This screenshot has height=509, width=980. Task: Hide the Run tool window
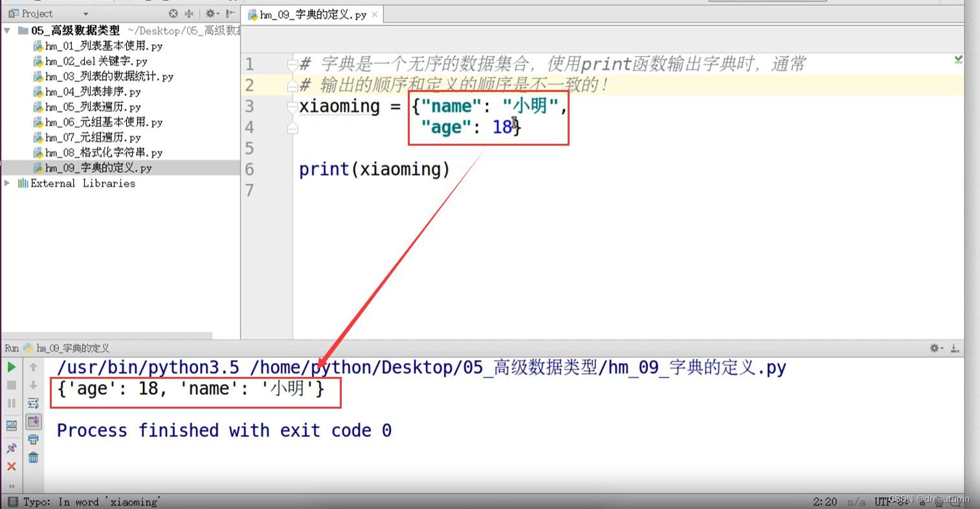(x=955, y=348)
